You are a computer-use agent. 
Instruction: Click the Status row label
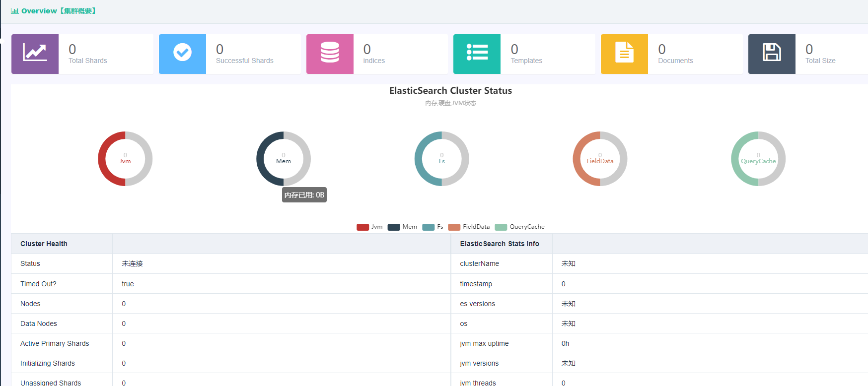(x=30, y=263)
